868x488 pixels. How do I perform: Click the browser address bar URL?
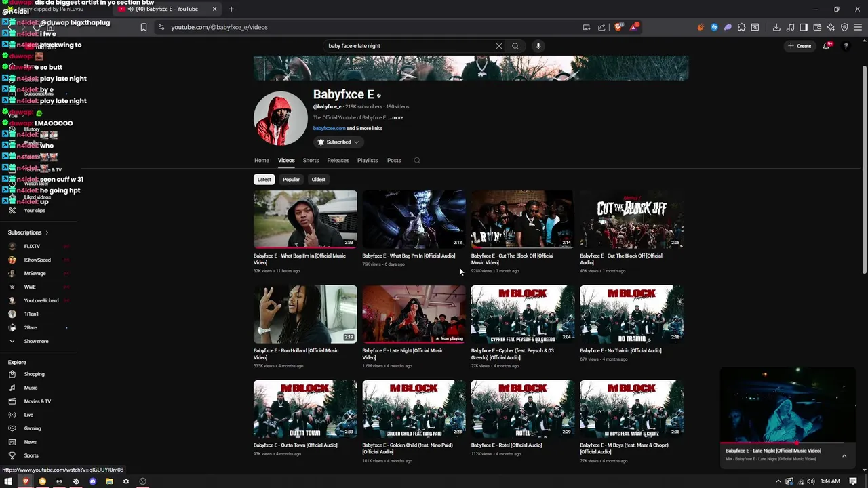219,27
